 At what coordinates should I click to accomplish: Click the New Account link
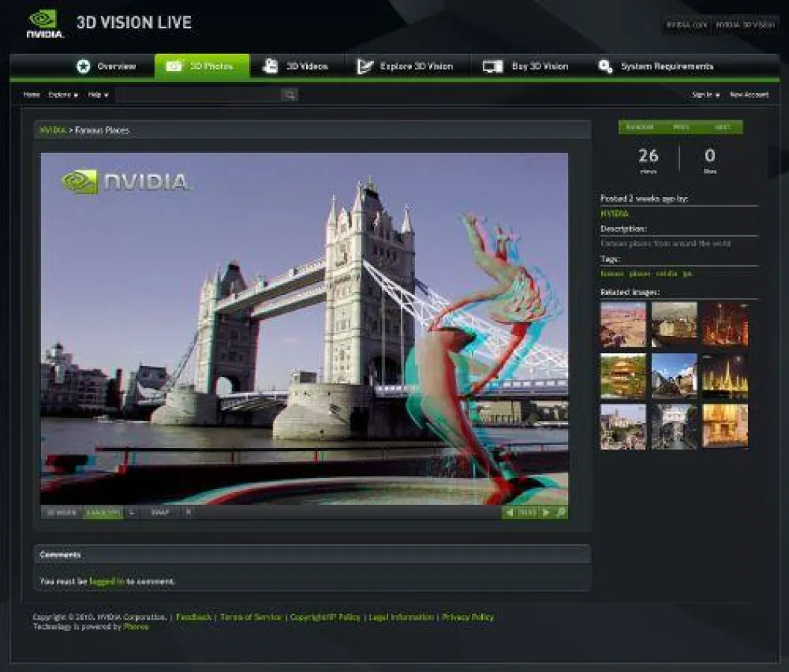tap(749, 95)
